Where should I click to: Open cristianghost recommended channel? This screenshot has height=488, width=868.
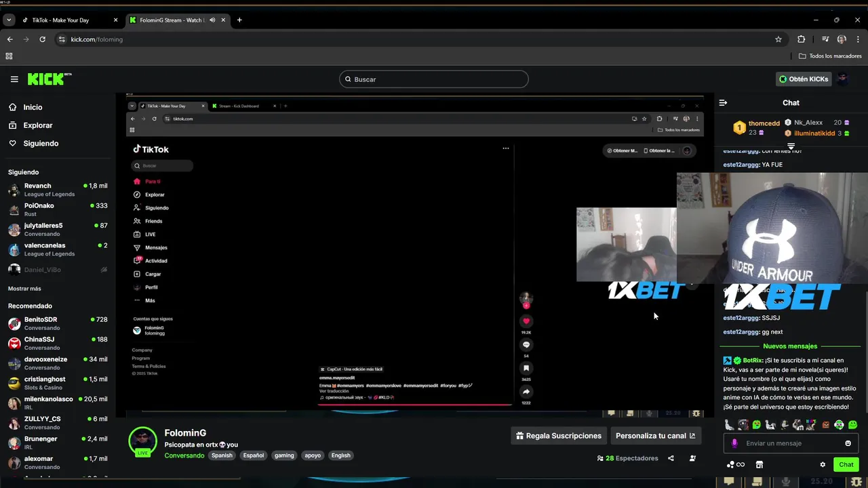pos(58,383)
